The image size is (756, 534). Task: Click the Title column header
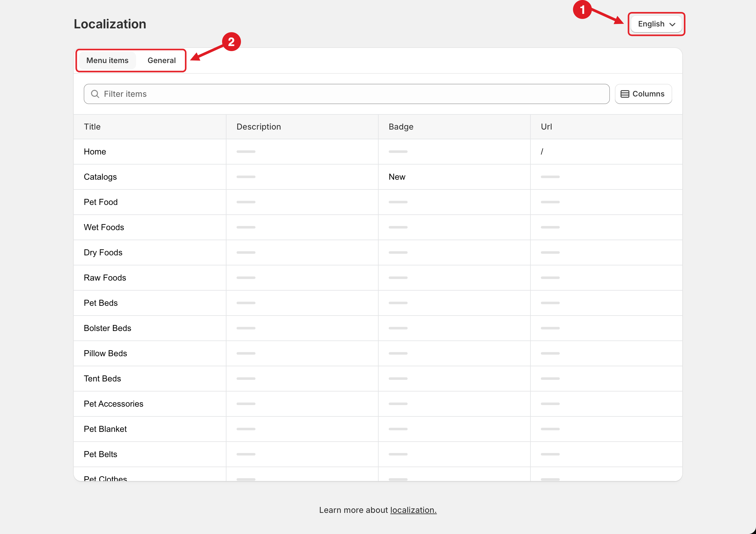click(x=150, y=127)
